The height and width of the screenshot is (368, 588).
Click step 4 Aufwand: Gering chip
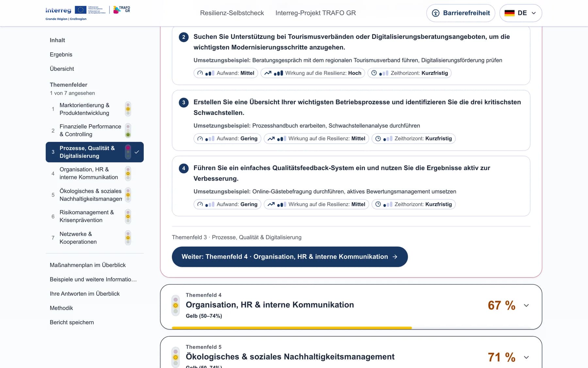(227, 204)
